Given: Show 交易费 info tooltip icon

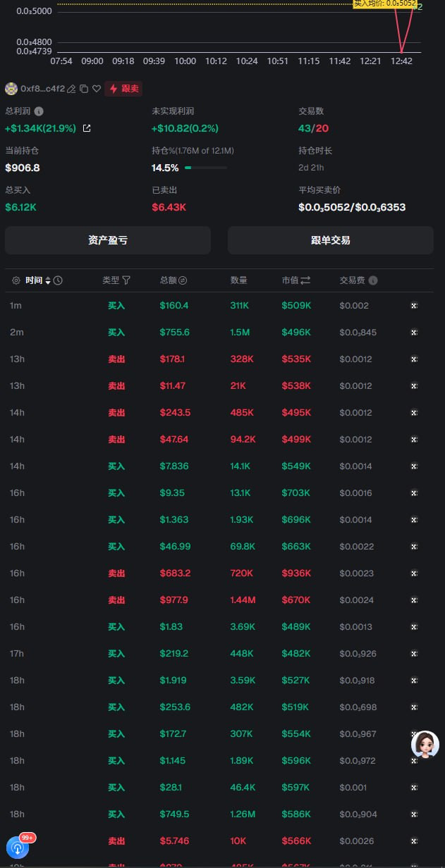Looking at the screenshot, I should tap(373, 280).
